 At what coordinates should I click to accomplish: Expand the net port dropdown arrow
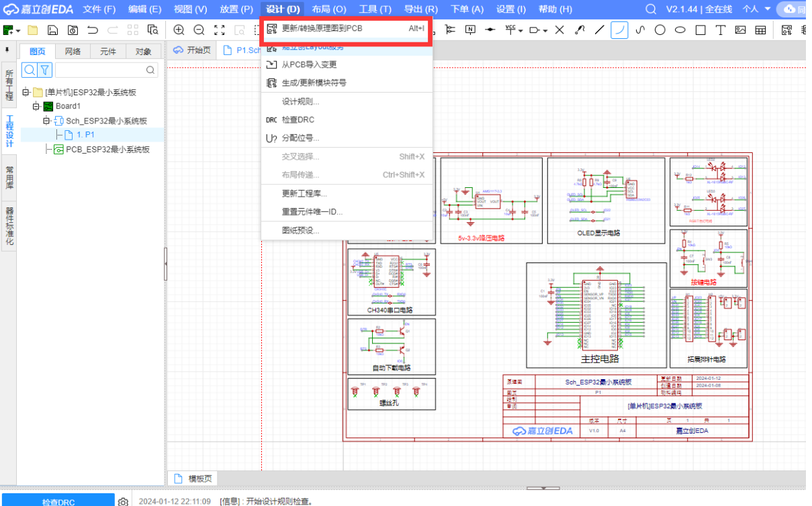pyautogui.click(x=545, y=31)
